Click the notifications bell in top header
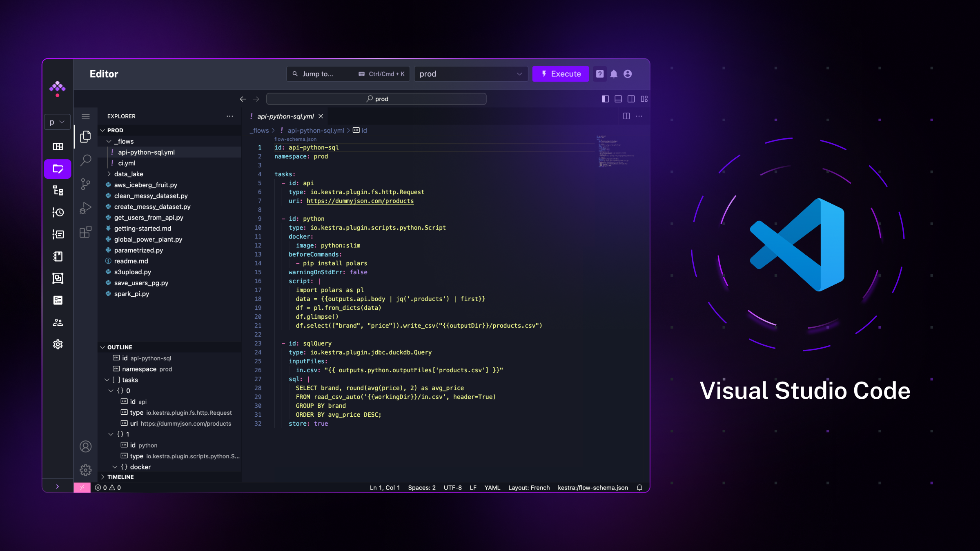Viewport: 980px width, 551px height. coord(614,74)
